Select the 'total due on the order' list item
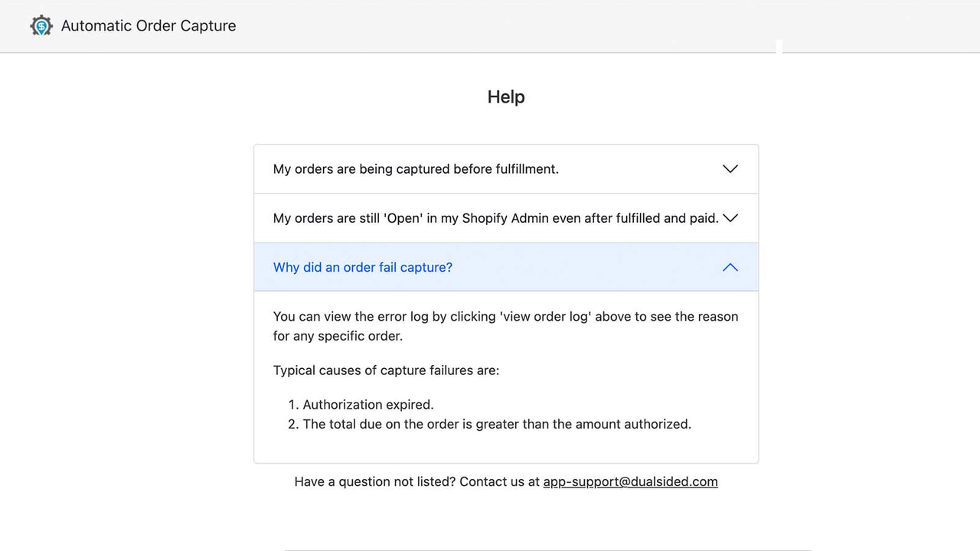Viewport: 980px width, 551px height. [497, 423]
